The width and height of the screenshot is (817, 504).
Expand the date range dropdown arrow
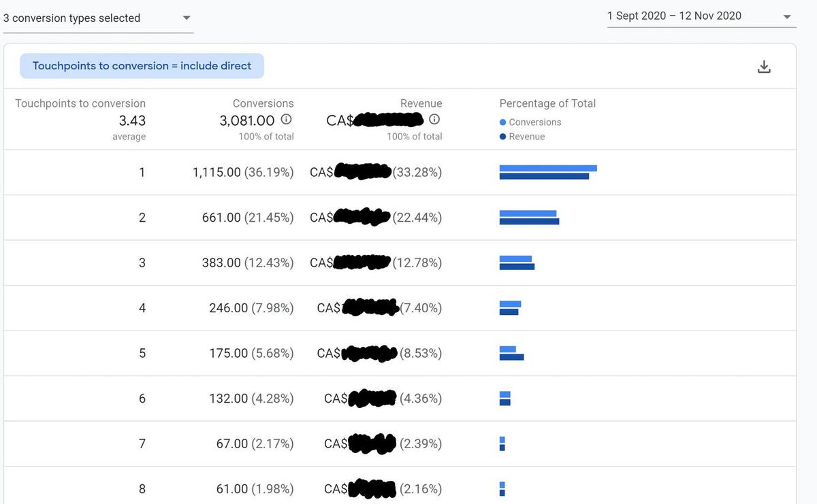click(x=787, y=16)
